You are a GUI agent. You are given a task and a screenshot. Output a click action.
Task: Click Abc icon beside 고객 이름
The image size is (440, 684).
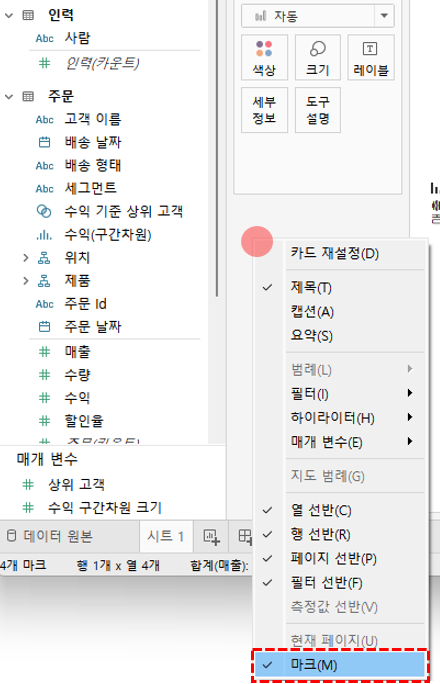pyautogui.click(x=44, y=120)
